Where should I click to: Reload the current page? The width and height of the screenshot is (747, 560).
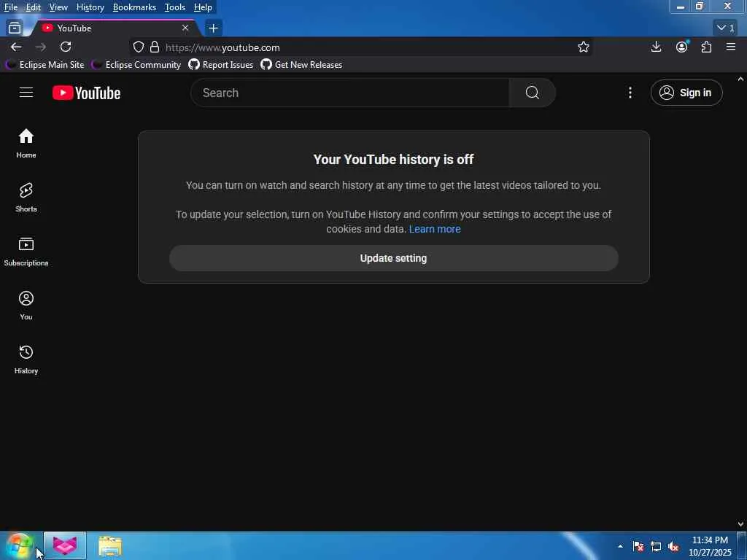tap(66, 47)
